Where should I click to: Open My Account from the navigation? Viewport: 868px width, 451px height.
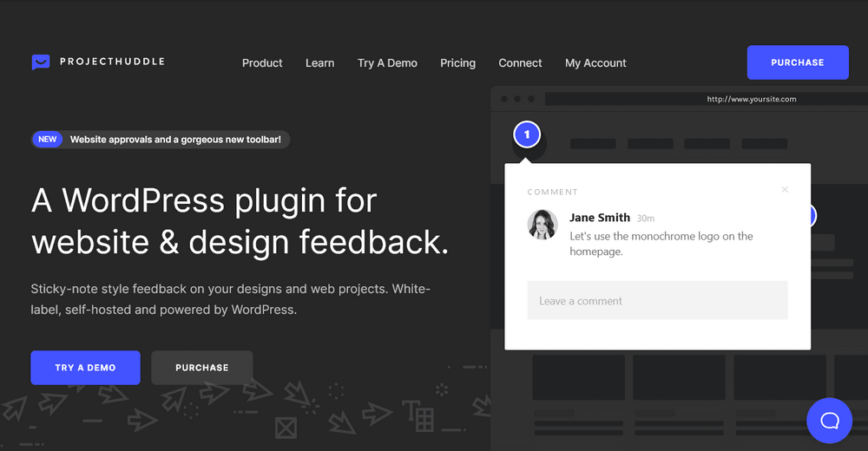point(595,63)
